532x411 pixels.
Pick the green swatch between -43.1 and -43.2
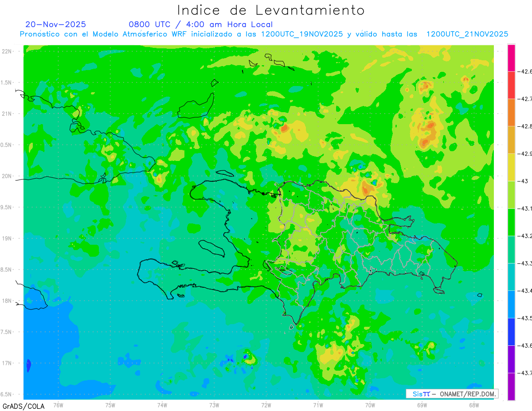tap(511, 222)
